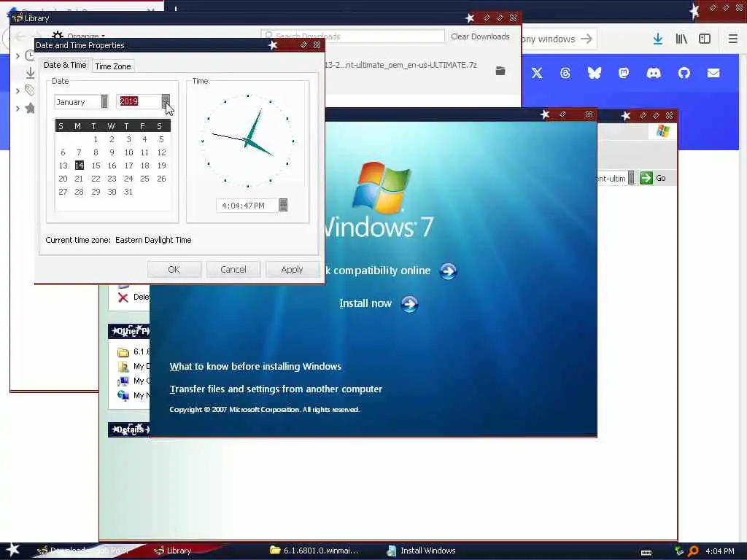Open the X (Twitter) social icon
The image size is (747, 560).
[537, 73]
